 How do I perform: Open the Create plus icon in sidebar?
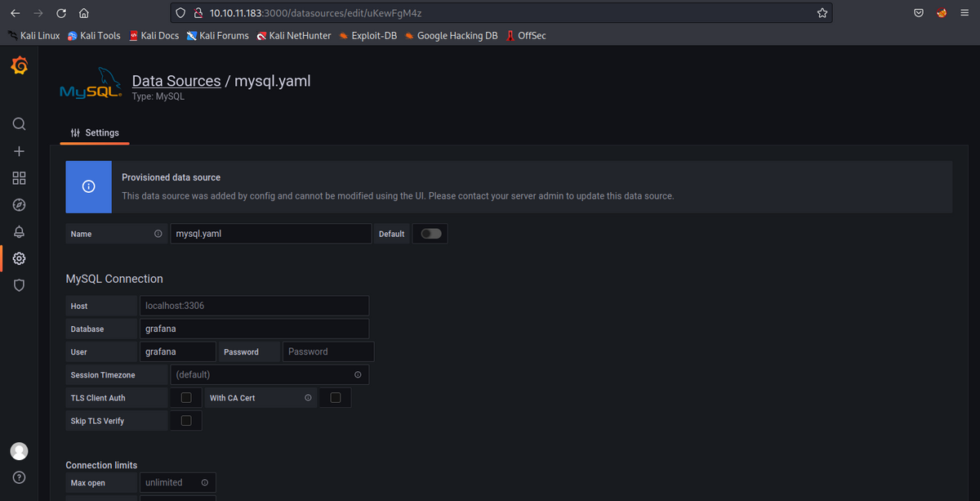coord(20,151)
